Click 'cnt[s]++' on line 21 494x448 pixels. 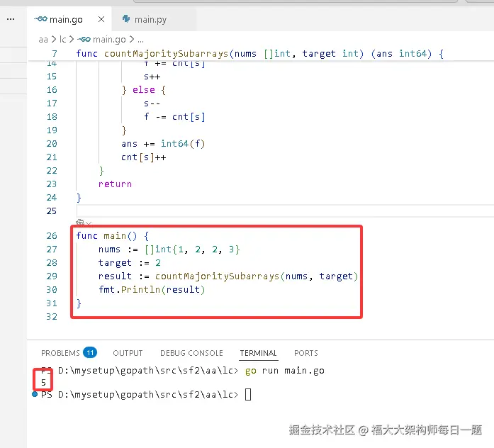(144, 157)
